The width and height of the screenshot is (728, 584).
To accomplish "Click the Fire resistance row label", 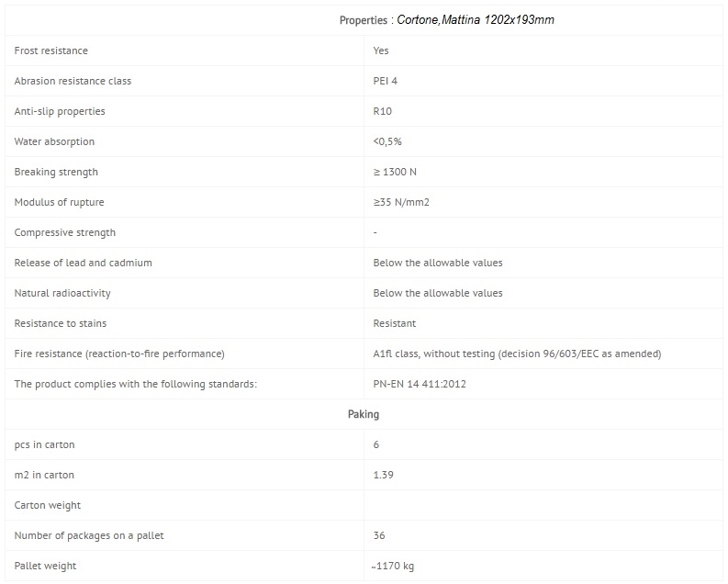I will [119, 354].
